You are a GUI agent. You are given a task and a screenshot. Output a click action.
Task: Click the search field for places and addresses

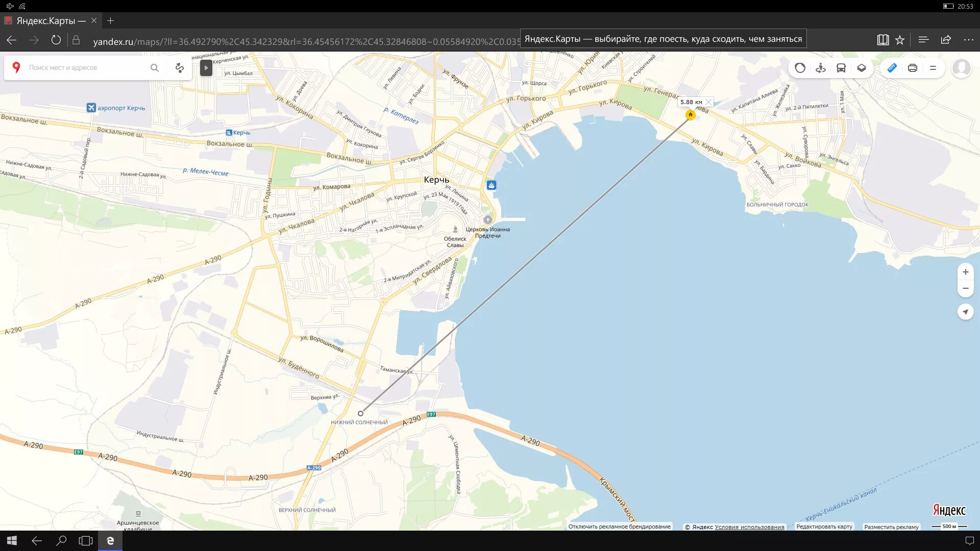click(87, 67)
